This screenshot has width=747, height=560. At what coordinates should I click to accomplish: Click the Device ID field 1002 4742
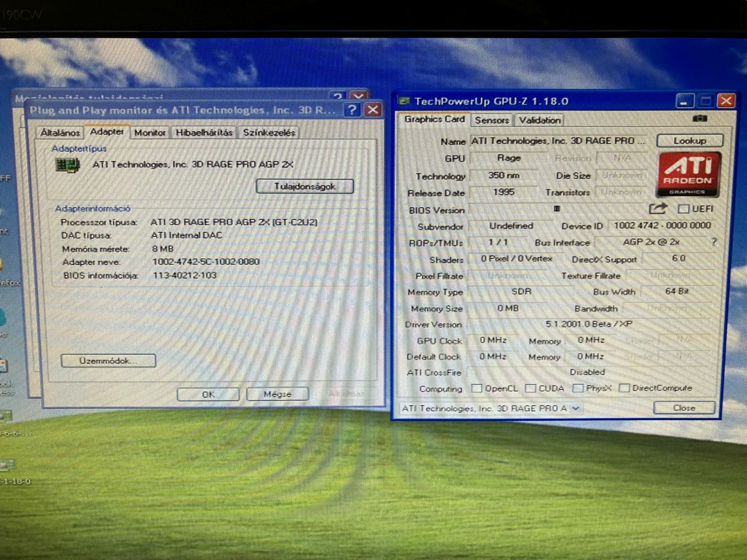661,225
